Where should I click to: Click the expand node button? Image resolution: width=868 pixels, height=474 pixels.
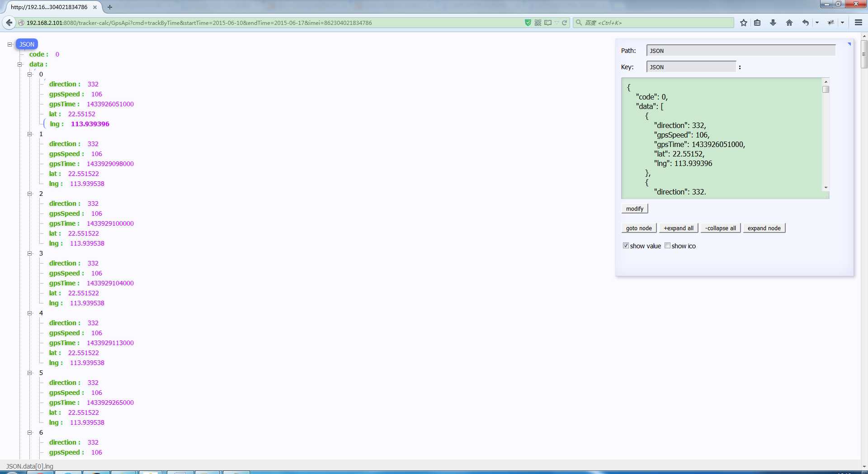point(764,228)
